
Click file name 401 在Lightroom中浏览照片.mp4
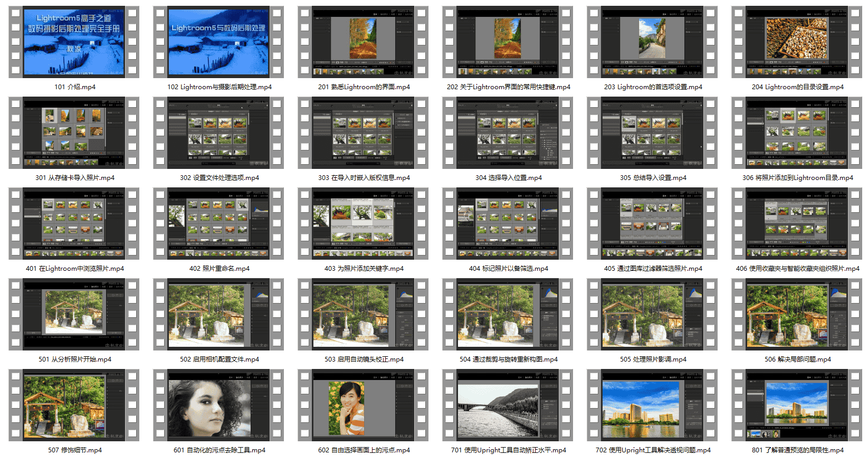pyautogui.click(x=74, y=269)
